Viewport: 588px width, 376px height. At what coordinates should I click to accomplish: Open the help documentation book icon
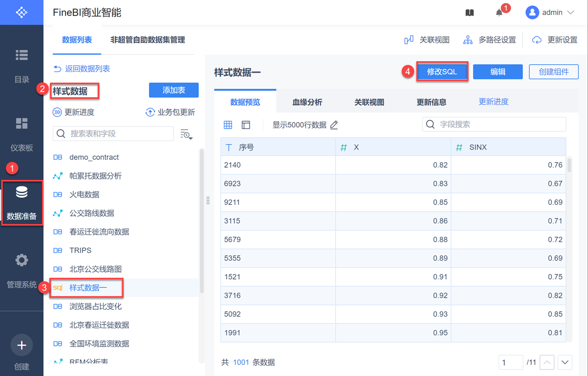[469, 13]
